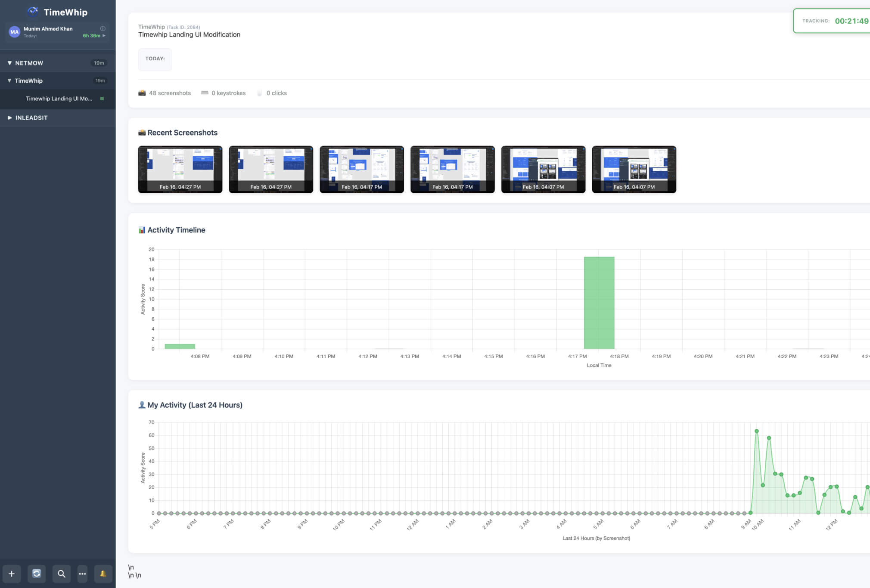This screenshot has width=870, height=588.
Task: Click the highest peak point in My Activity chart
Action: click(x=757, y=431)
